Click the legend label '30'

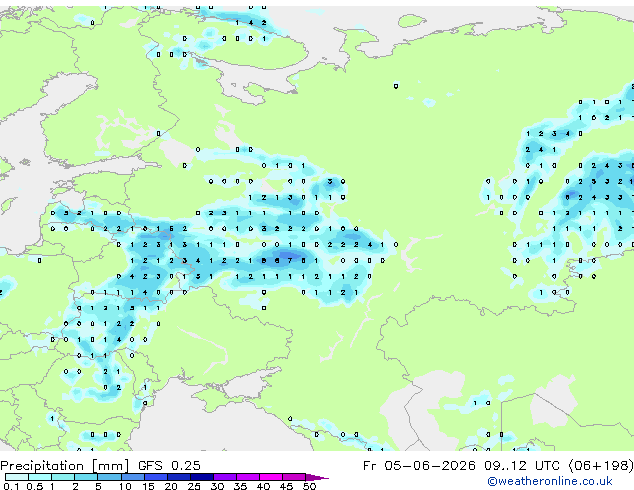(217, 486)
